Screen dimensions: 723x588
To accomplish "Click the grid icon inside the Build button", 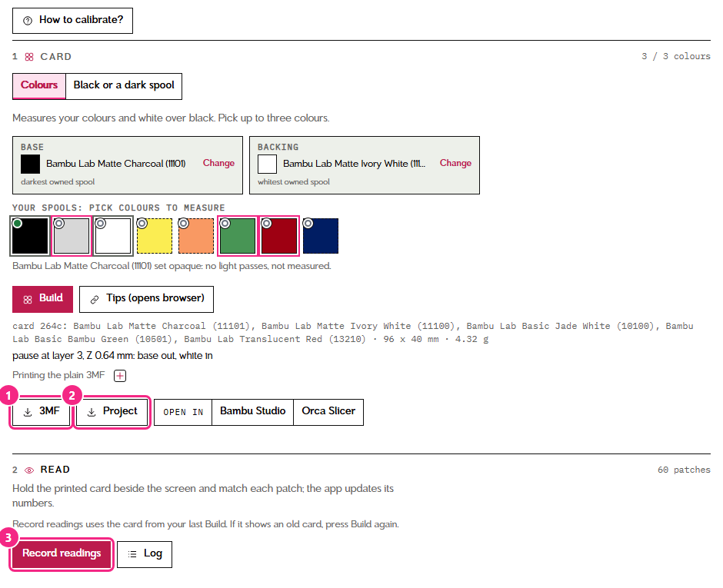I will 28,300.
